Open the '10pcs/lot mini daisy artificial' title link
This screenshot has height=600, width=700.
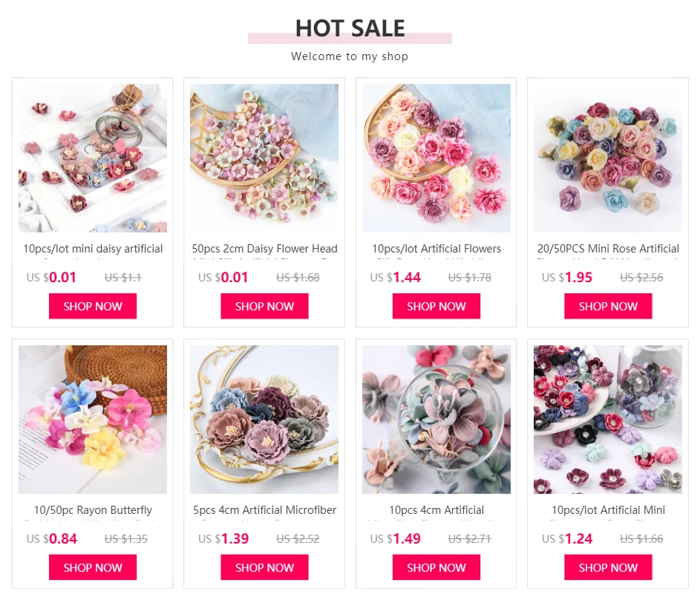pyautogui.click(x=93, y=249)
